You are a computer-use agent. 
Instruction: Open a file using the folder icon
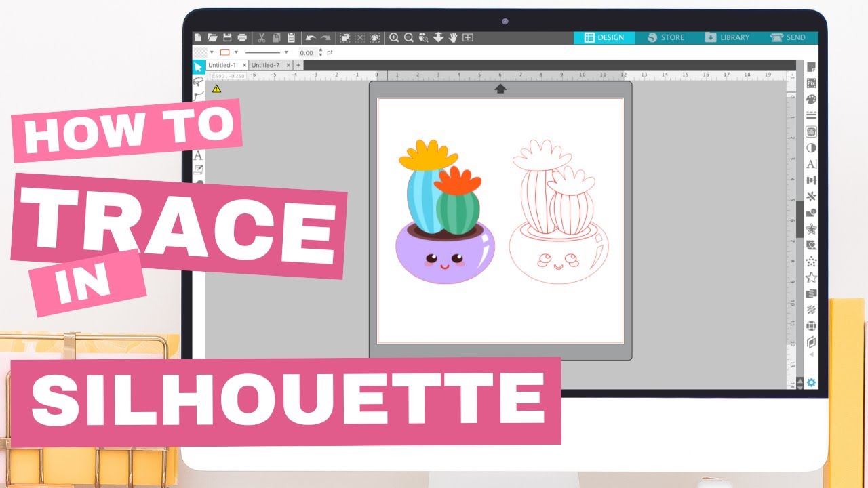pyautogui.click(x=212, y=38)
